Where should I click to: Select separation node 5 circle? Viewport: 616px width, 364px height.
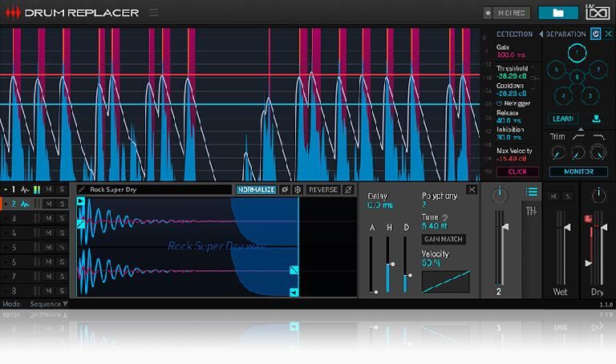(x=556, y=70)
